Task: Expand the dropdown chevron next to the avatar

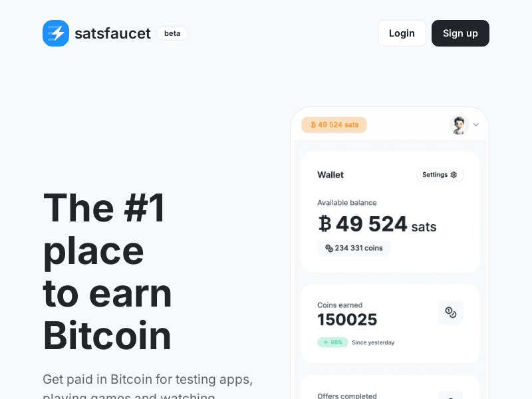Action: [x=475, y=125]
